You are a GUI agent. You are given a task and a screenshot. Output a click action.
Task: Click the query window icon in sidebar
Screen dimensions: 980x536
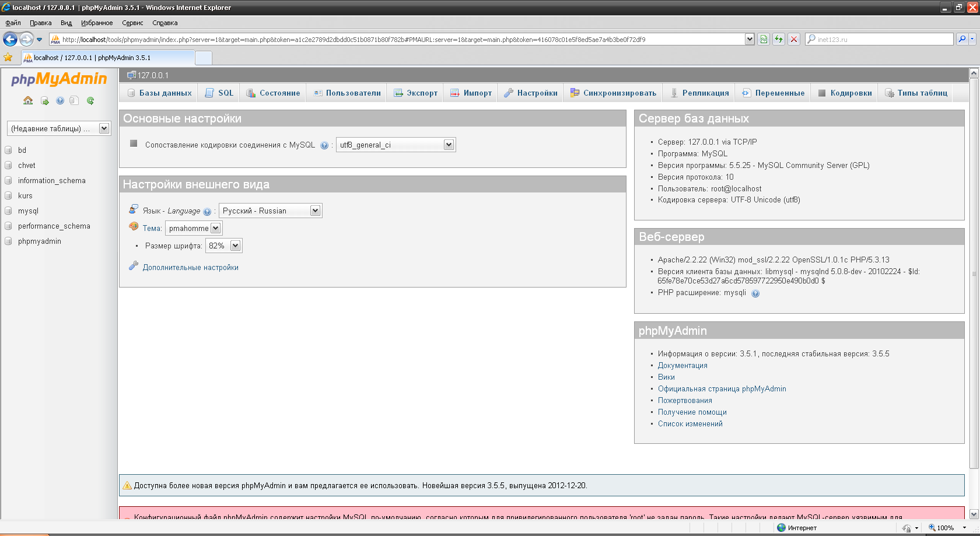74,100
